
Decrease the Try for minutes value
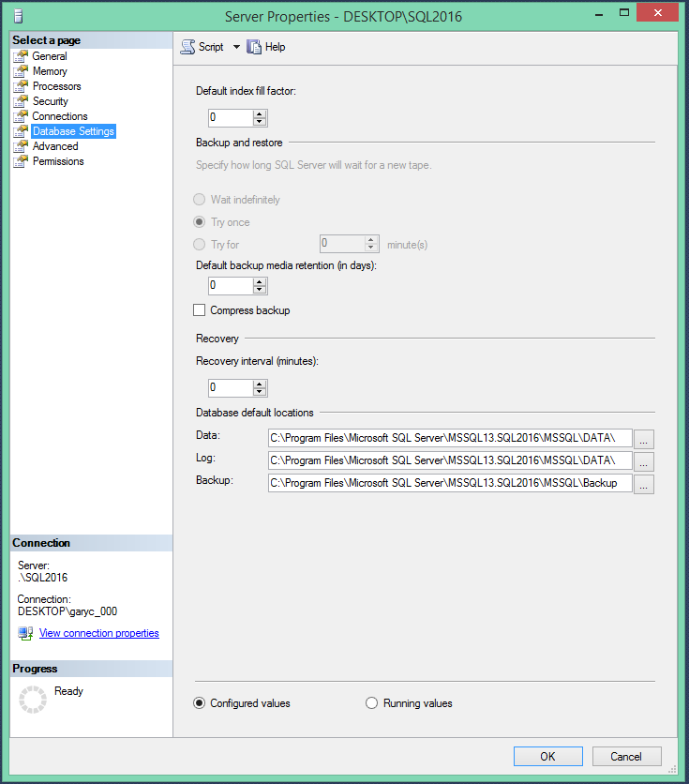(x=370, y=248)
